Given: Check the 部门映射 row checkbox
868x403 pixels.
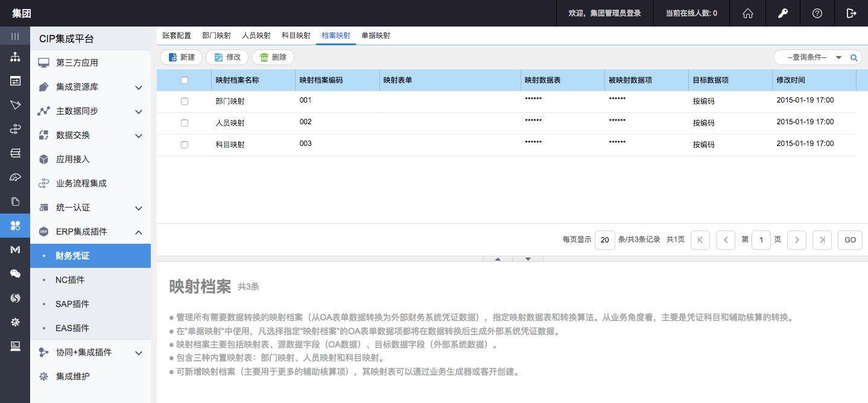Looking at the screenshot, I should [x=185, y=101].
